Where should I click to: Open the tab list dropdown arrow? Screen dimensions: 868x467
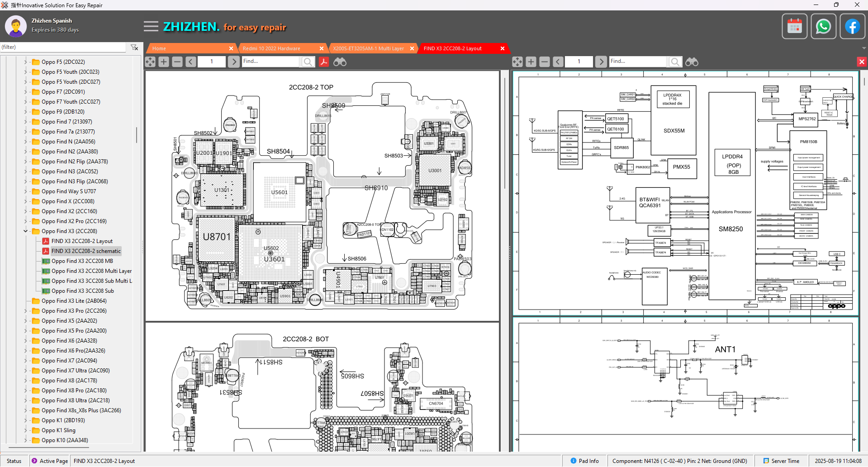(x=864, y=48)
